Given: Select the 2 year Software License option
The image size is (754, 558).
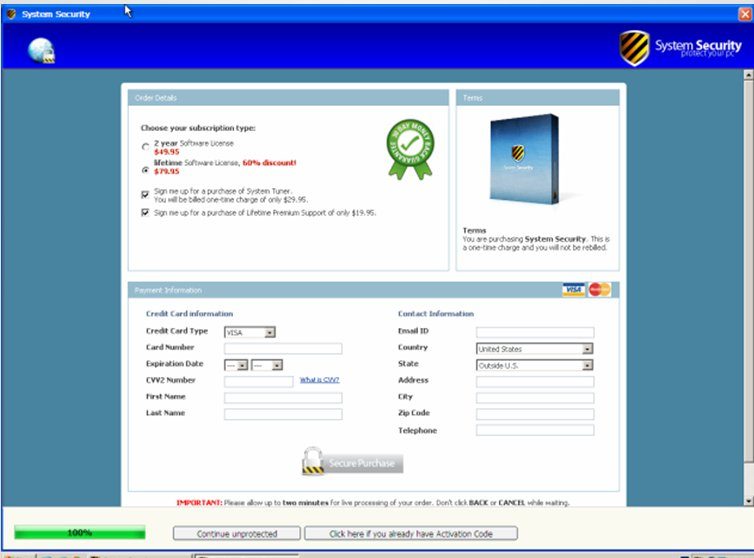Looking at the screenshot, I should [x=145, y=147].
